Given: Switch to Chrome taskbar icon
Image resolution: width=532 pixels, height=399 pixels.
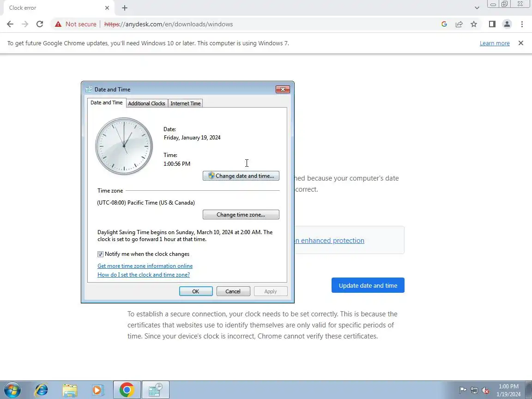Looking at the screenshot, I should click(x=127, y=390).
